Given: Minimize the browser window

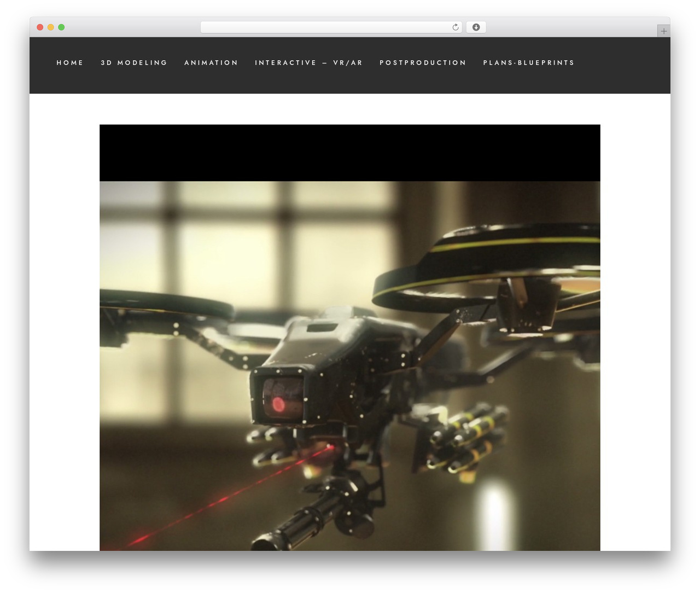Looking at the screenshot, I should 51,27.
